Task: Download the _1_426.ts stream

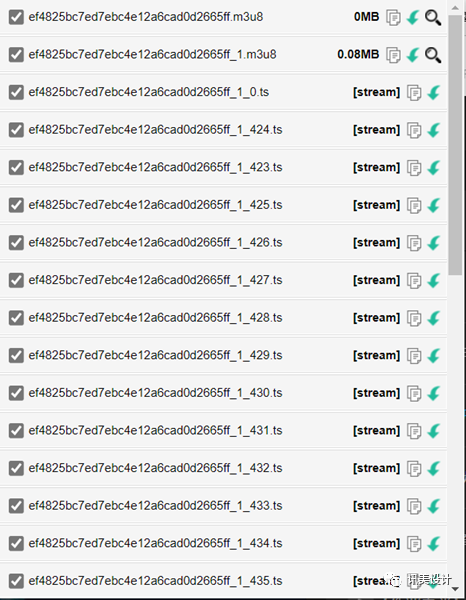Action: [x=433, y=243]
